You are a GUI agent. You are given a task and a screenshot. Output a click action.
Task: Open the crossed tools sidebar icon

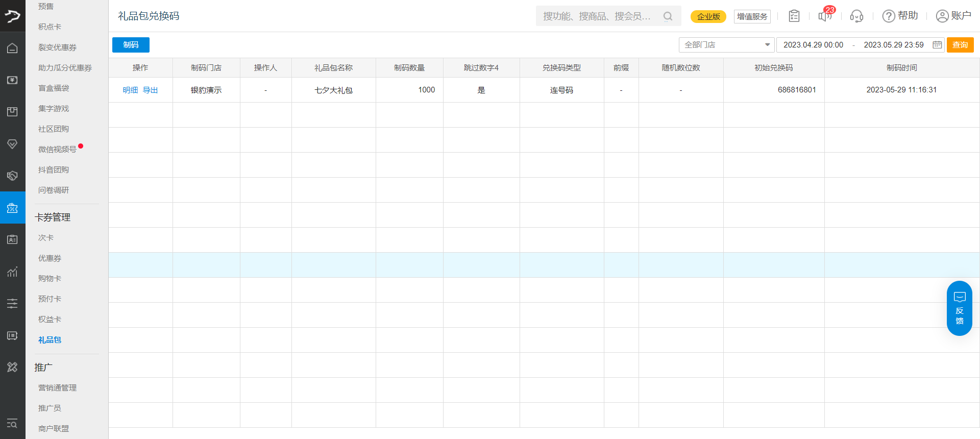point(12,367)
